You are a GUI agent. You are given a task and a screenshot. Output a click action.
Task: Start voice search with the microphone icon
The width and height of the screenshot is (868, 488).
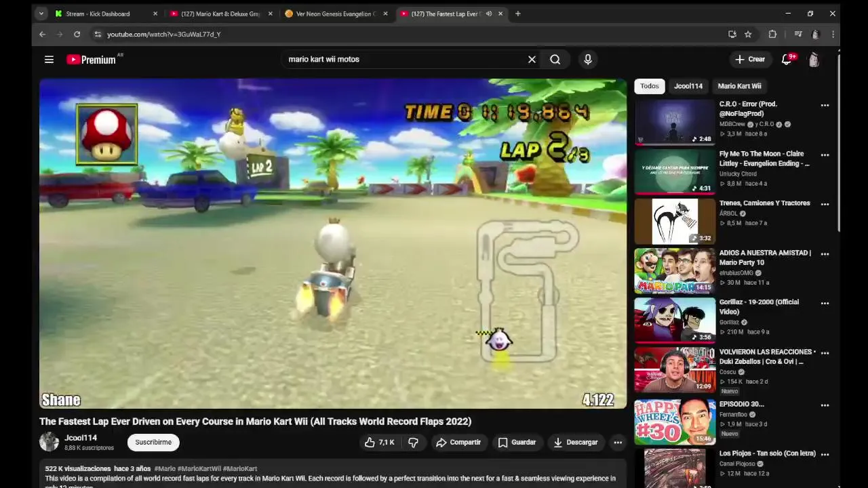[x=588, y=60]
